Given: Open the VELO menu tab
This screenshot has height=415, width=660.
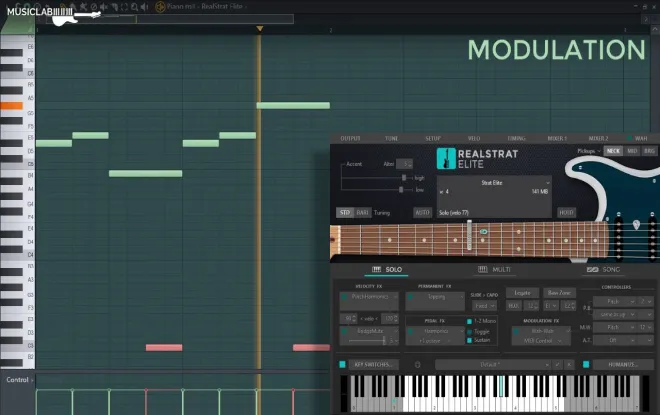Looking at the screenshot, I should pyautogui.click(x=474, y=138).
